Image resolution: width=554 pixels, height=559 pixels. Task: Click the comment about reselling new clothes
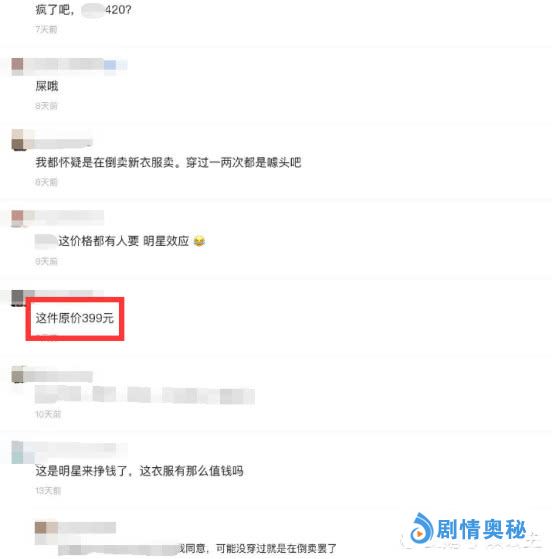(168, 163)
